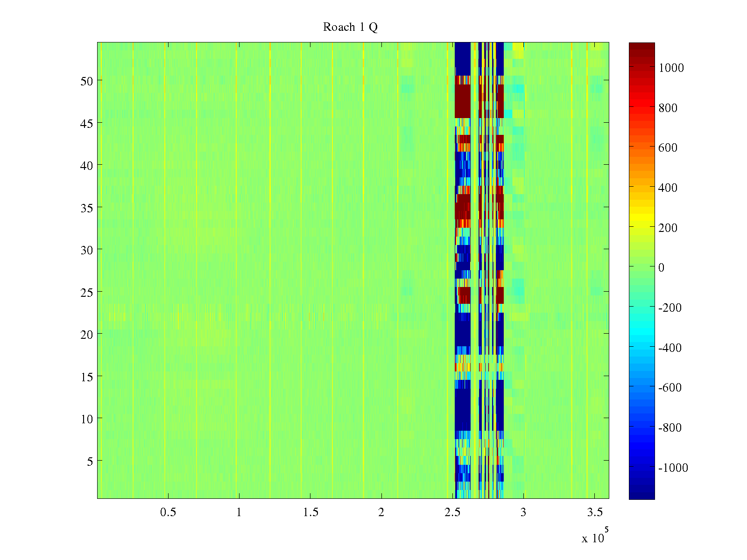Click the y-axis tick label 5
747x560 pixels.
tap(90, 461)
